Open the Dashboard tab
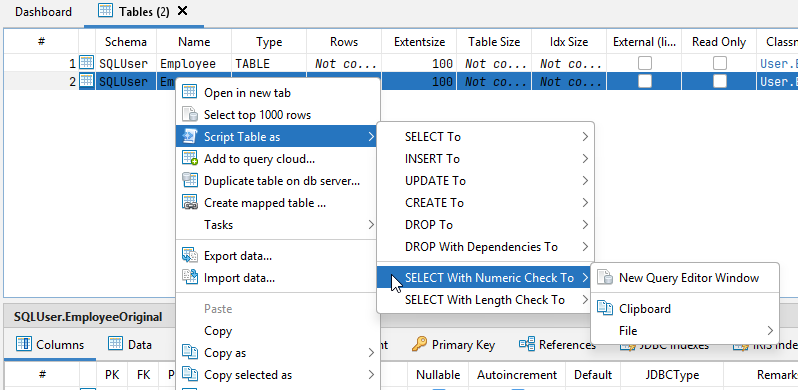This screenshot has height=390, width=798. click(43, 12)
